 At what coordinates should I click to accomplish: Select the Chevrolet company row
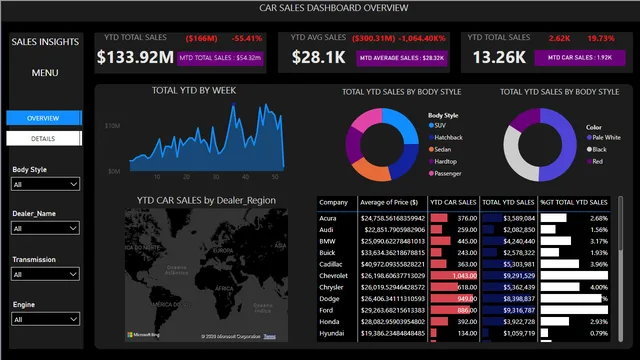(x=464, y=276)
